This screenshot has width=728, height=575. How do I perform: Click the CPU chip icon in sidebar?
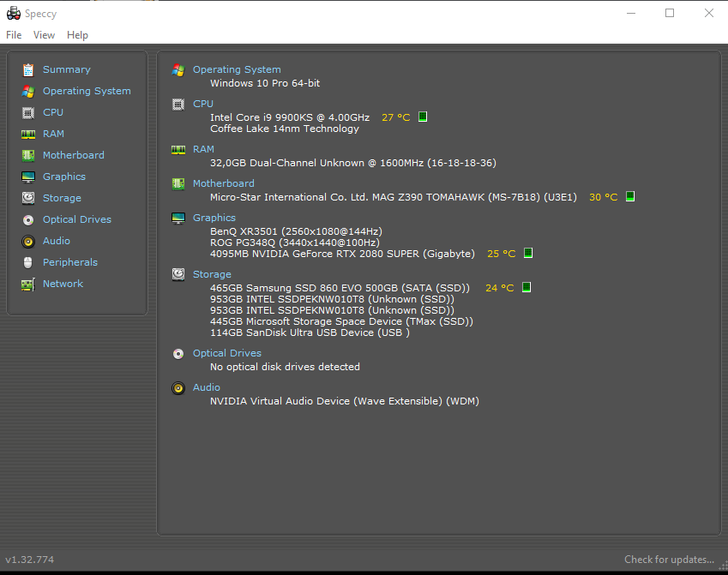tap(28, 113)
